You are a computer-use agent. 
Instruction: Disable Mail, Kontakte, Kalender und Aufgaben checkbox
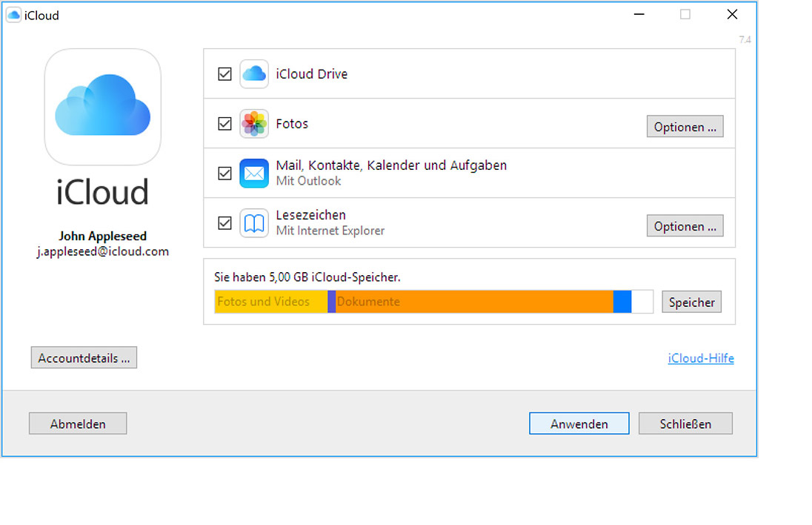tap(224, 173)
